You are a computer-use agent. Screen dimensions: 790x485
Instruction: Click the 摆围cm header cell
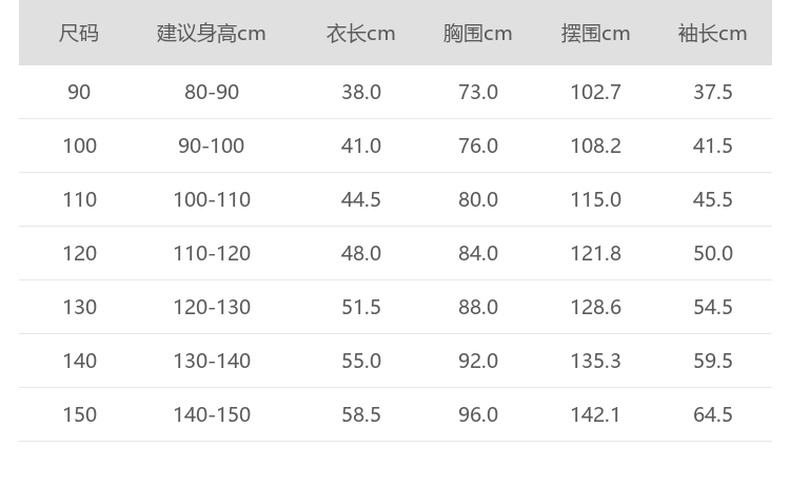pyautogui.click(x=595, y=33)
